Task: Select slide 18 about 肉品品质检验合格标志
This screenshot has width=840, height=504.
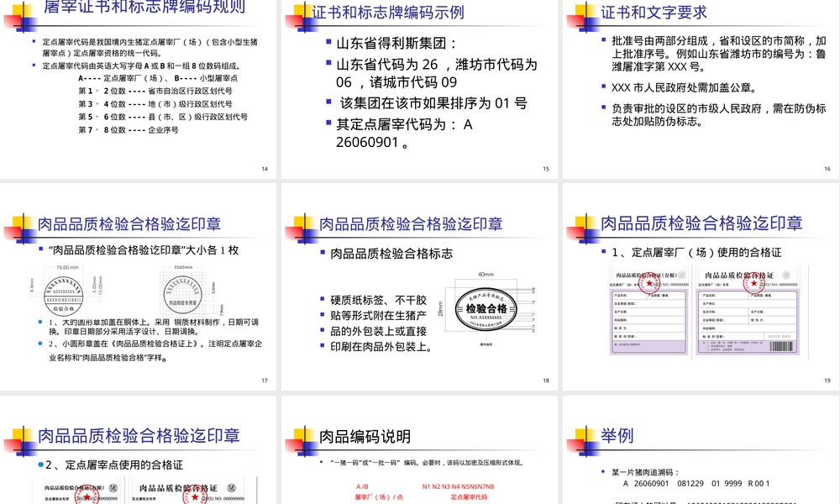Action: point(419,286)
